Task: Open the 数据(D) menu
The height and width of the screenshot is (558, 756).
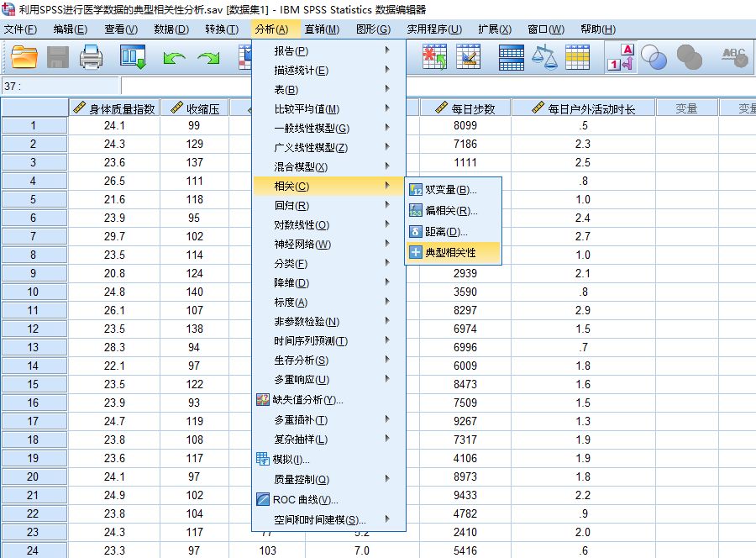Action: tap(171, 29)
